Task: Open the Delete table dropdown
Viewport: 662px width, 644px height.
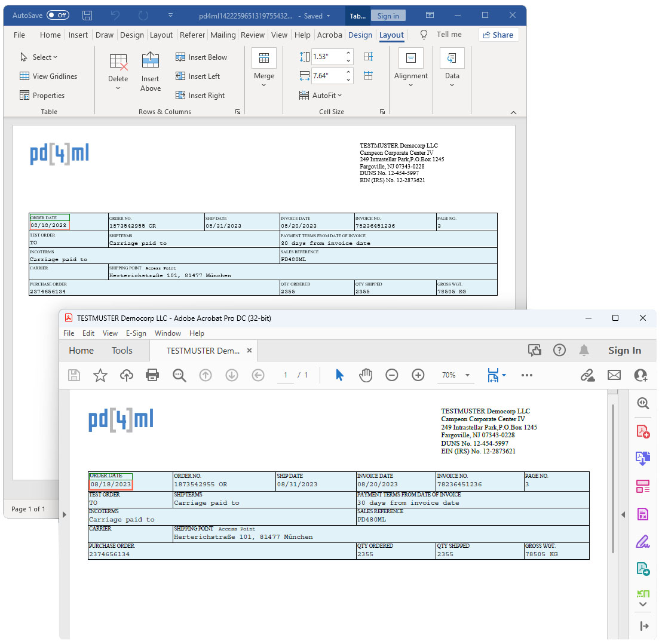Action: pyautogui.click(x=118, y=73)
